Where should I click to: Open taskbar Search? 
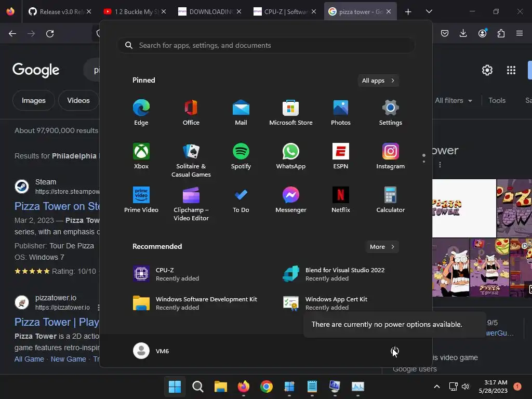click(197, 387)
